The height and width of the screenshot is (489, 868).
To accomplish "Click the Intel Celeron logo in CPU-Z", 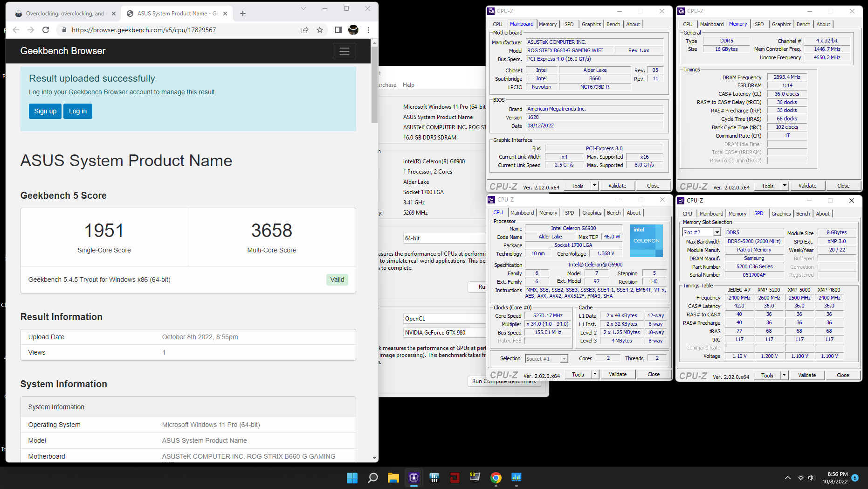I will pyautogui.click(x=646, y=241).
